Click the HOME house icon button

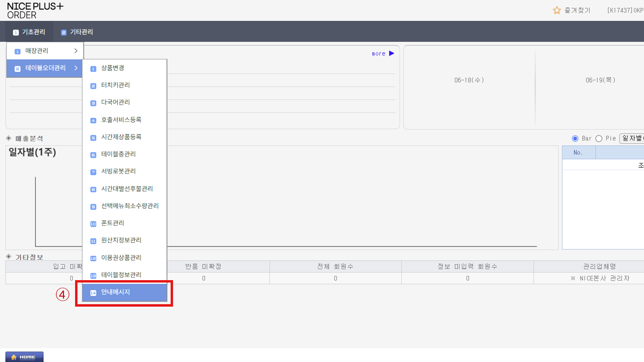(24, 357)
